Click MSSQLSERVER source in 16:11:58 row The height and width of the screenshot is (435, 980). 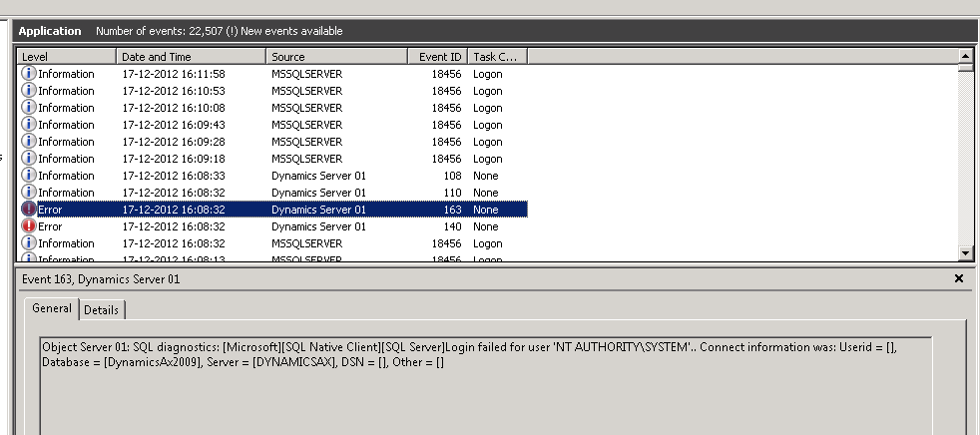point(307,74)
